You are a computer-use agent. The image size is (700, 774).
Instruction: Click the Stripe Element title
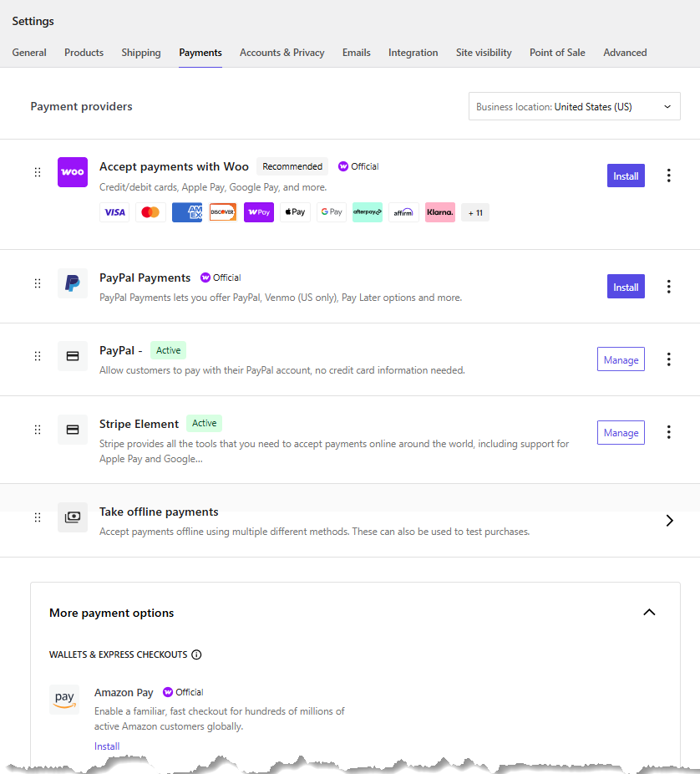139,424
